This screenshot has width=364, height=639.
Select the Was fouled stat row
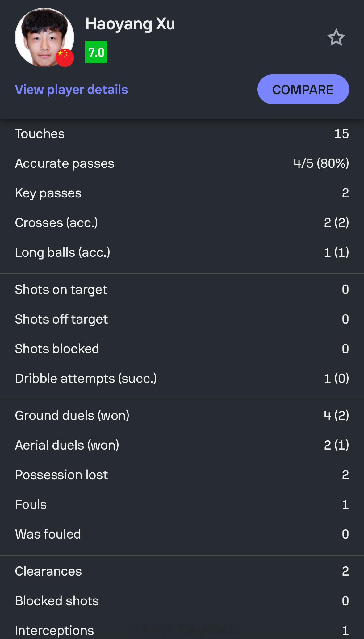coord(182,534)
